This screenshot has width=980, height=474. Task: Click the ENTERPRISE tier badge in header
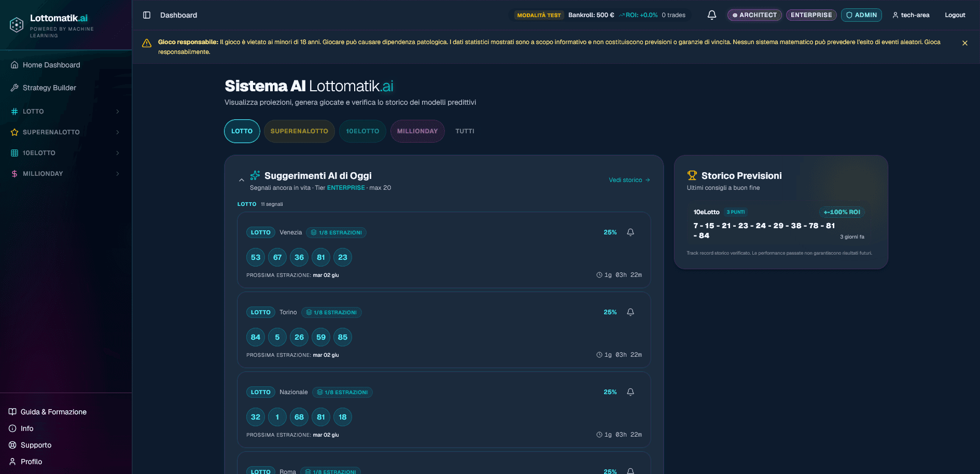[x=811, y=15]
